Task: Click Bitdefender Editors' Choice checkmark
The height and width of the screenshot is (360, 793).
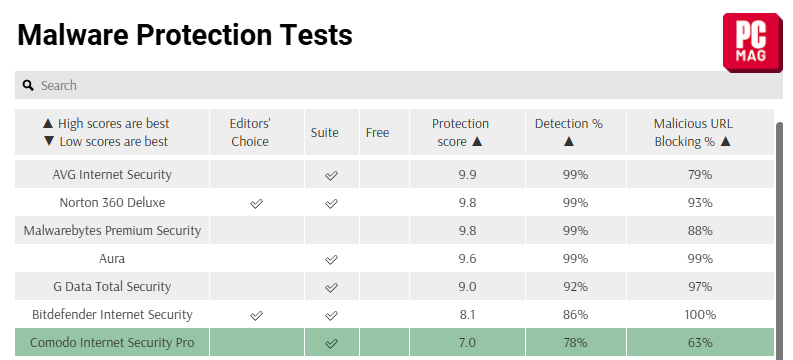Action: point(256,316)
